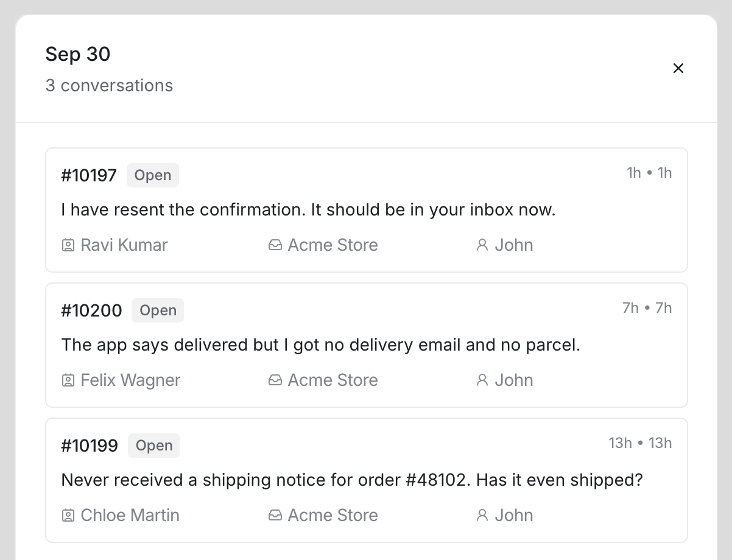Image resolution: width=732 pixels, height=560 pixels.
Task: Click Acme Store inbox on Felix Wagner's card
Action: pyautogui.click(x=333, y=380)
